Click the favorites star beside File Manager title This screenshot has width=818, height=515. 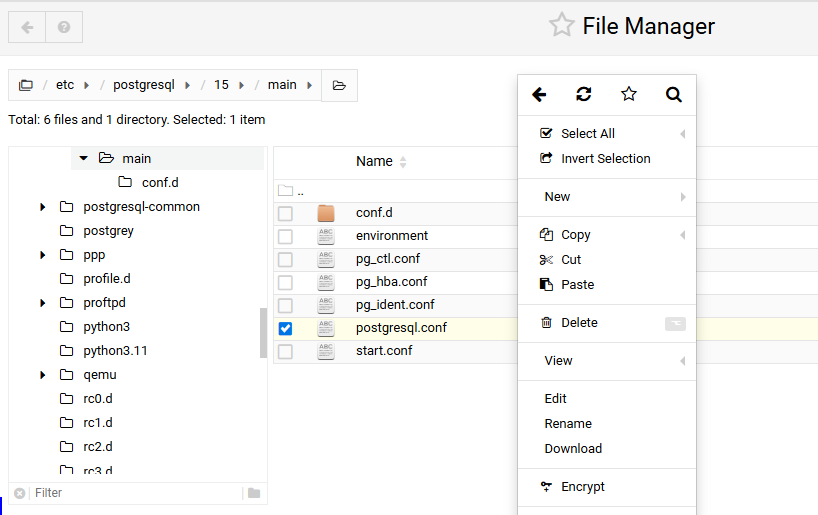pos(561,26)
